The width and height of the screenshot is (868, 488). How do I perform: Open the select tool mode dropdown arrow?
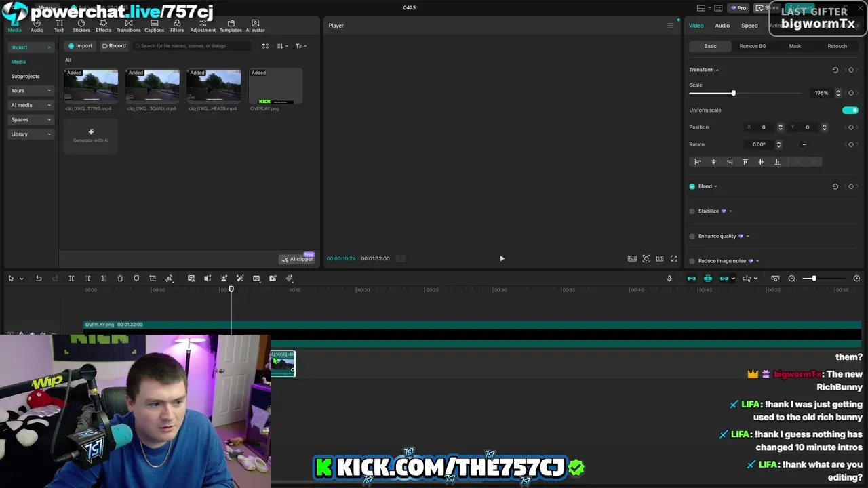[21, 279]
